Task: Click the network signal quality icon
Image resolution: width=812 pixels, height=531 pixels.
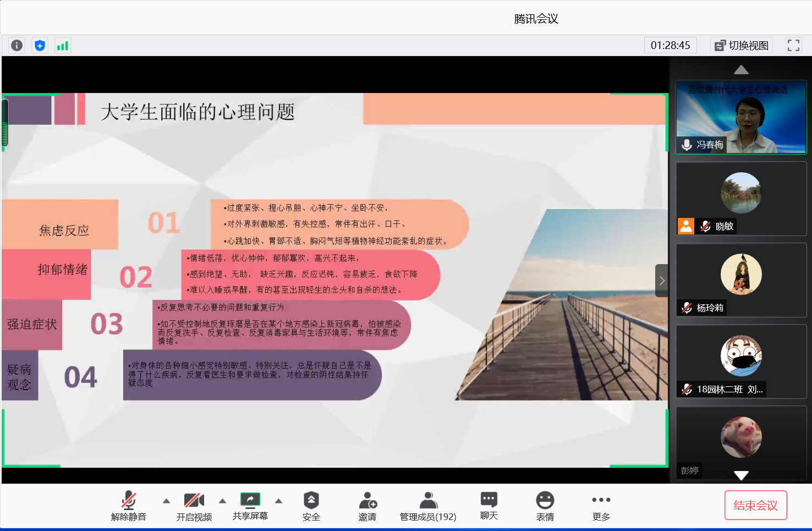Action: pyautogui.click(x=62, y=45)
